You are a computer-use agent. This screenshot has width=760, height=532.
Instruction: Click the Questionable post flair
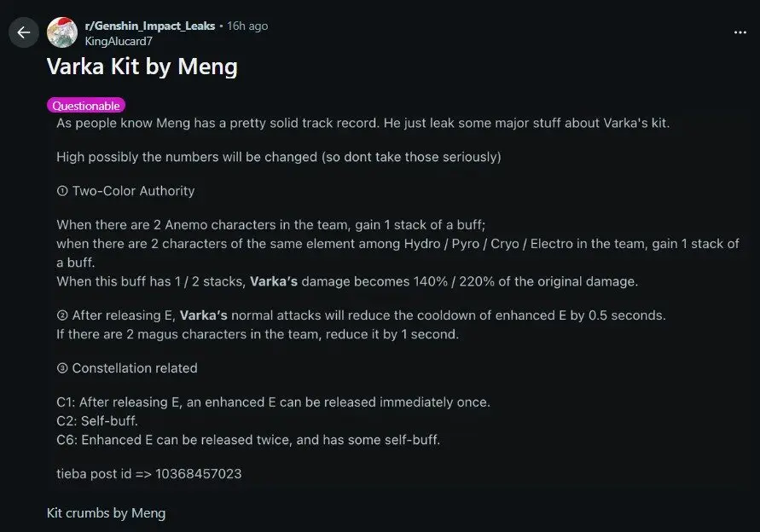tap(86, 106)
